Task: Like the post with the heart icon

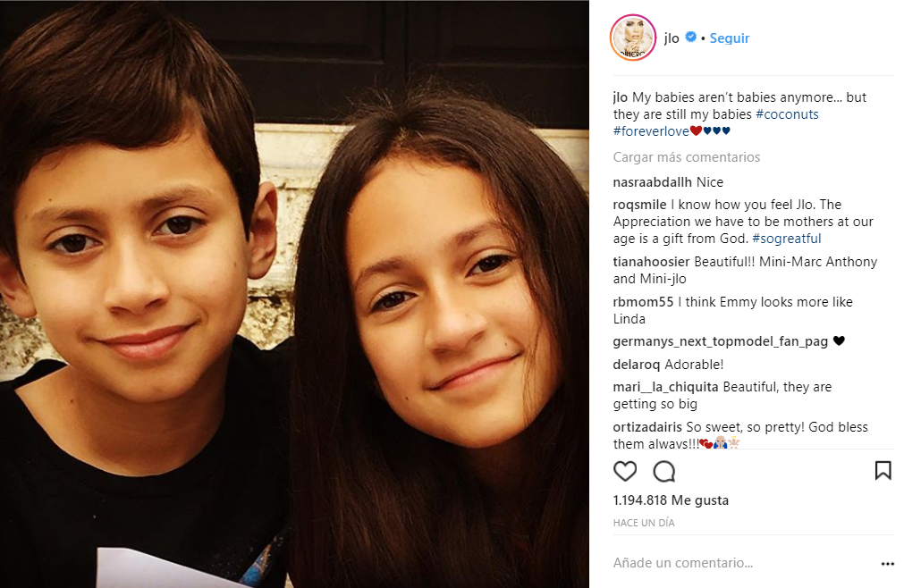Action: [625, 471]
